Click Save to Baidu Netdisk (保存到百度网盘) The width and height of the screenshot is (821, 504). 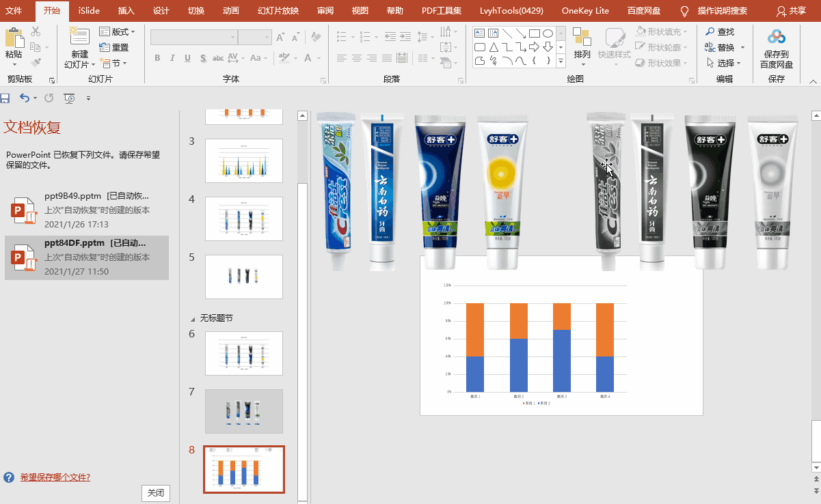coord(777,49)
